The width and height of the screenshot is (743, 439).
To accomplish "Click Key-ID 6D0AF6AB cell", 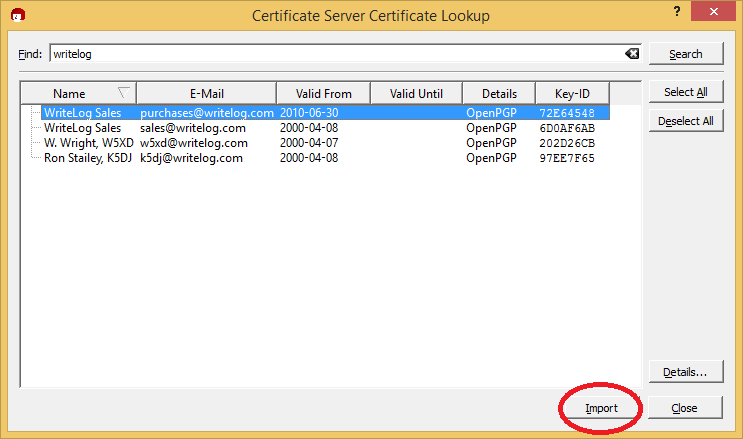I will coord(567,128).
